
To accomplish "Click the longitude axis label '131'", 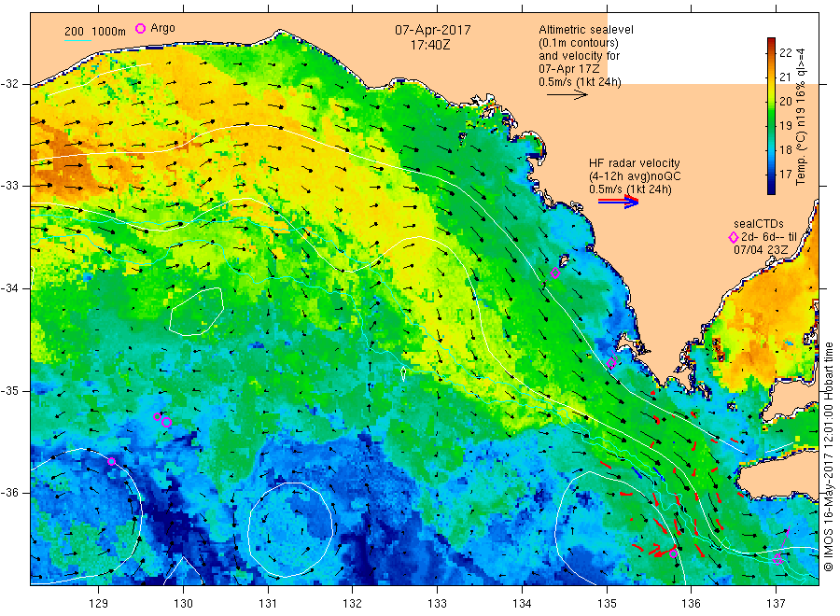I will click(268, 604).
